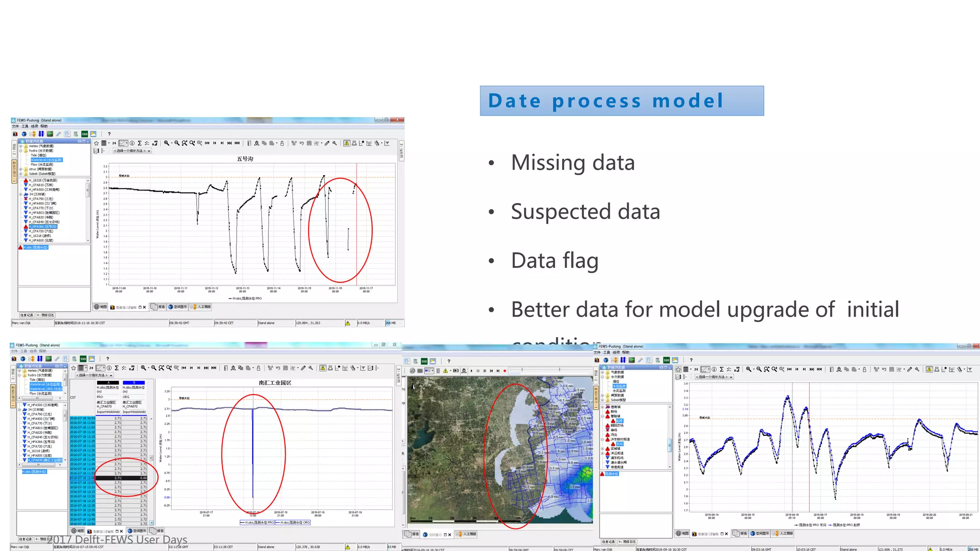This screenshot has height=551, width=980.
Task: Click the green SSD icon in the top window
Action: 85,134
